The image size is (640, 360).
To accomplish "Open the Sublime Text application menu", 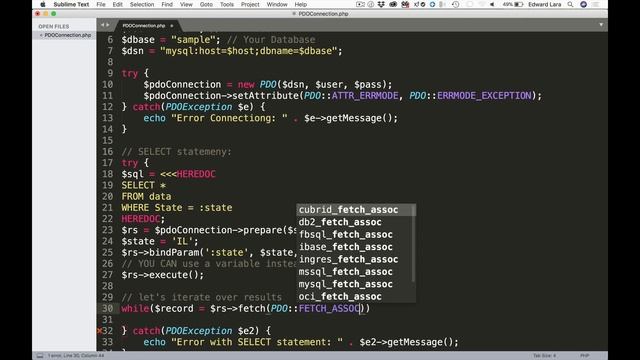I will [71, 4].
